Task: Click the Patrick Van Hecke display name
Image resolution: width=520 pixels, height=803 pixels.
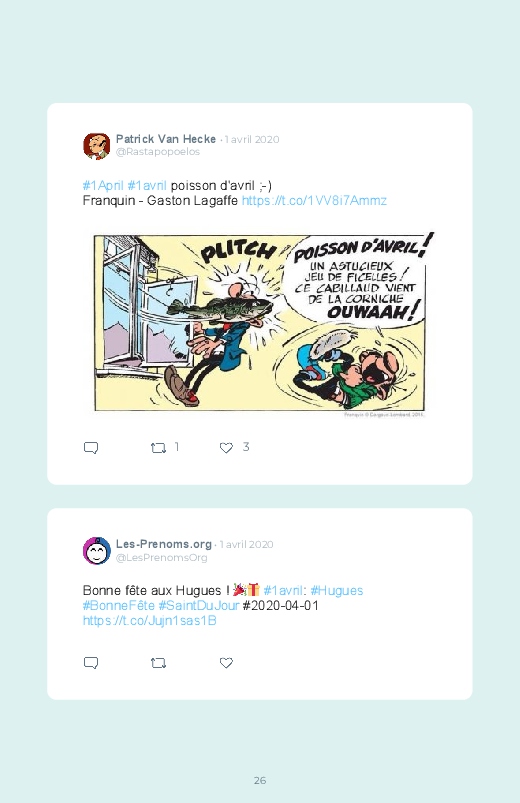Action: tap(166, 139)
